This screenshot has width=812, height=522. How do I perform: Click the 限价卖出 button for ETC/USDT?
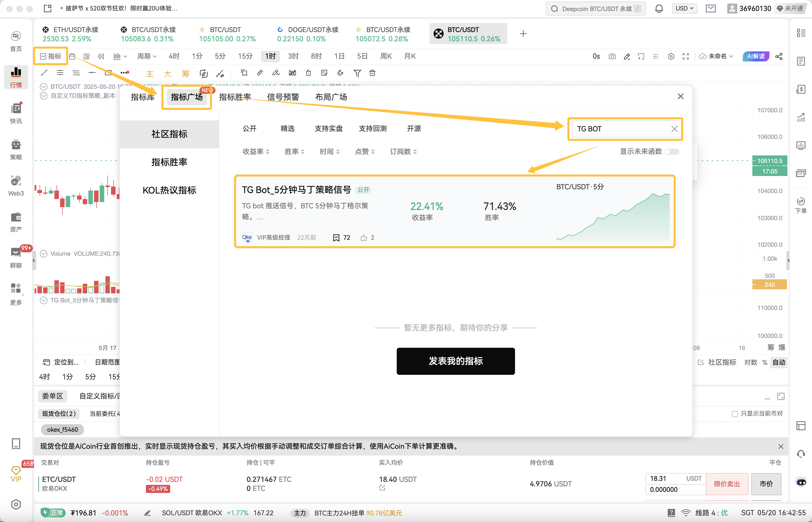click(727, 484)
